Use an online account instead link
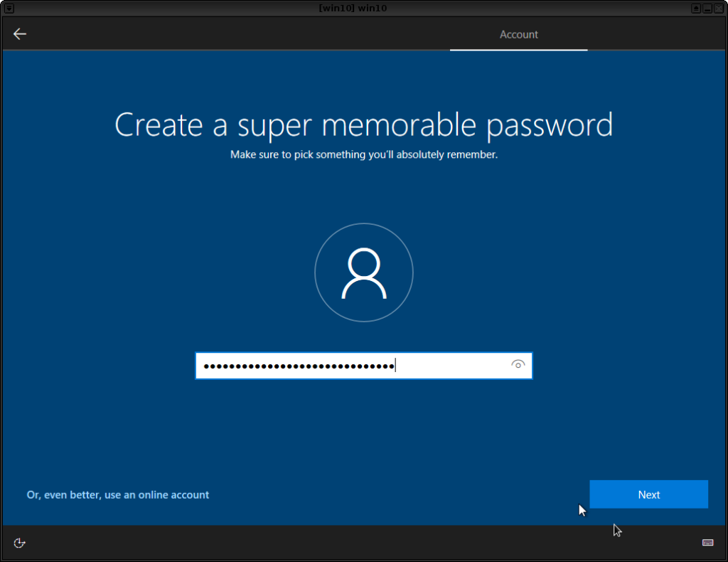 pos(118,494)
